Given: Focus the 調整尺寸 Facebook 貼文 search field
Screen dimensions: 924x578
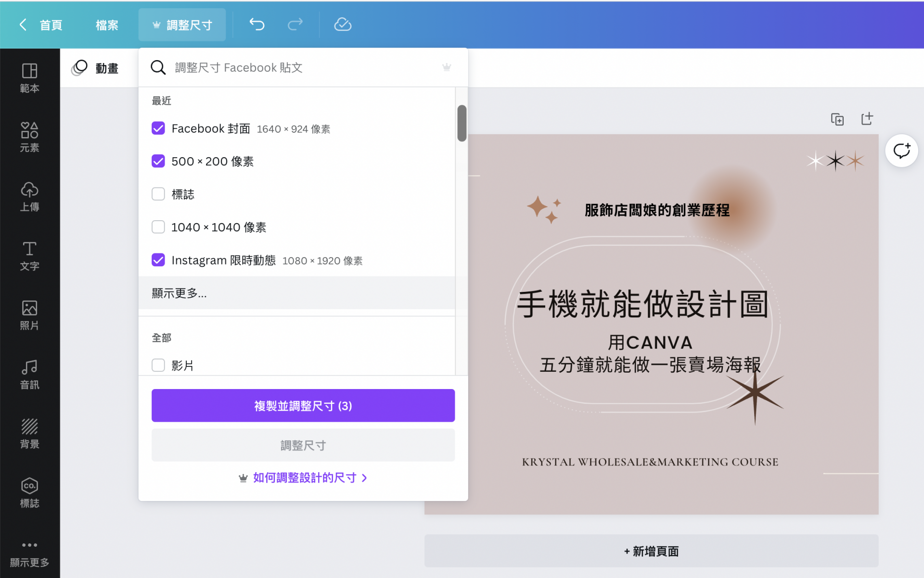Looking at the screenshot, I should click(x=303, y=67).
